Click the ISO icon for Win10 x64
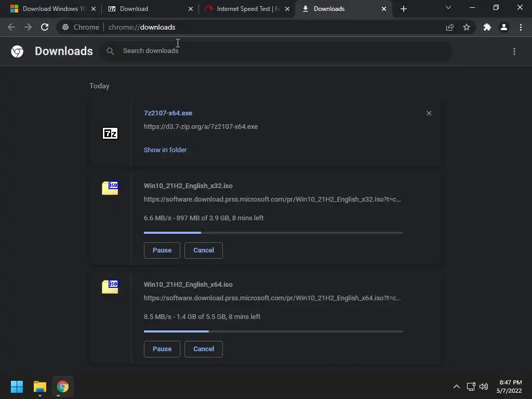Screen dimensions: 532x399 [x=110, y=287]
